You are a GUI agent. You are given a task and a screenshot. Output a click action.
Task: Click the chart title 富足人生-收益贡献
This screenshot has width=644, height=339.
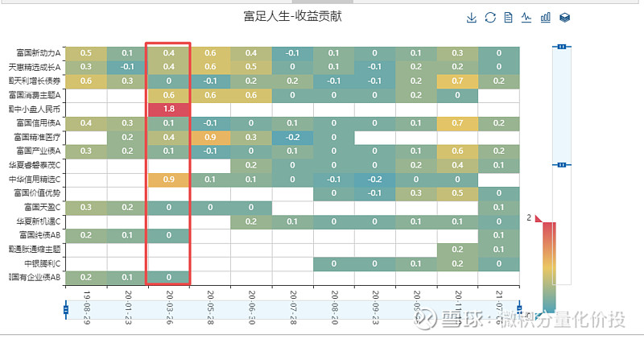292,16
